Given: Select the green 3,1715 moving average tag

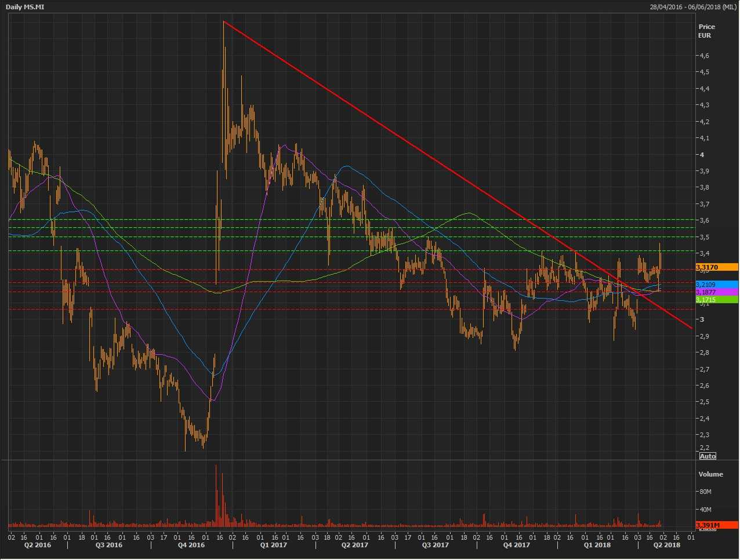Looking at the screenshot, I should [x=716, y=300].
